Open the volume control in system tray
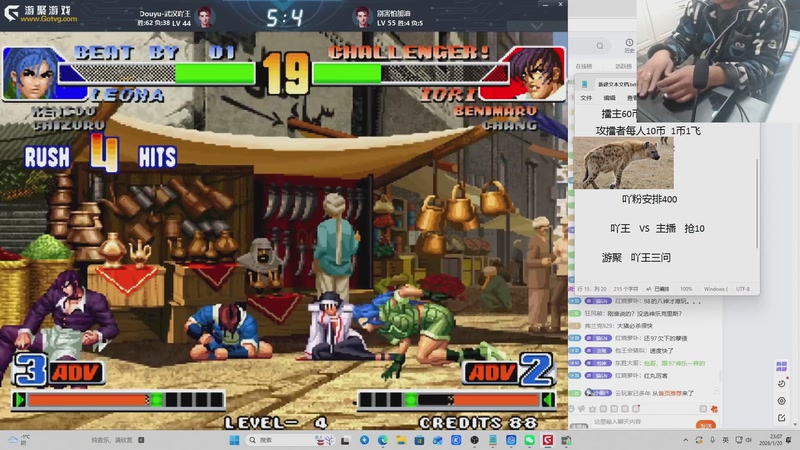Viewport: 800px width, 450px height. [748, 440]
